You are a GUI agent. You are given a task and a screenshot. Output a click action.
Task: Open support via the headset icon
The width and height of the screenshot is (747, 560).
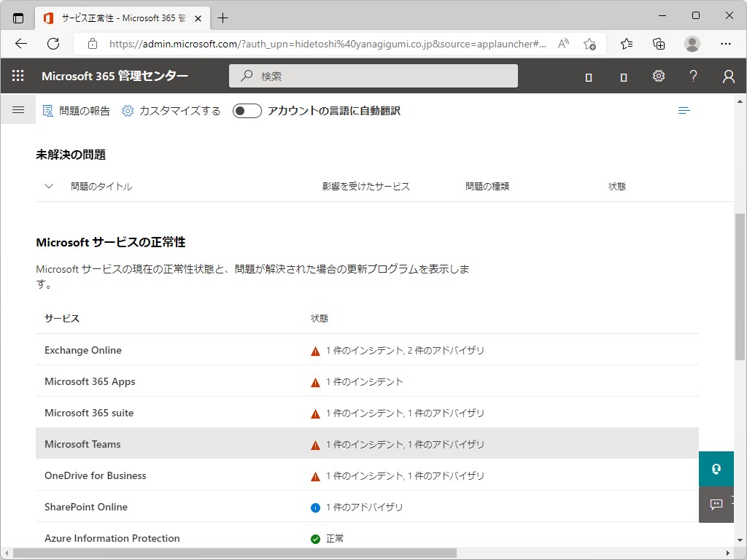click(716, 469)
